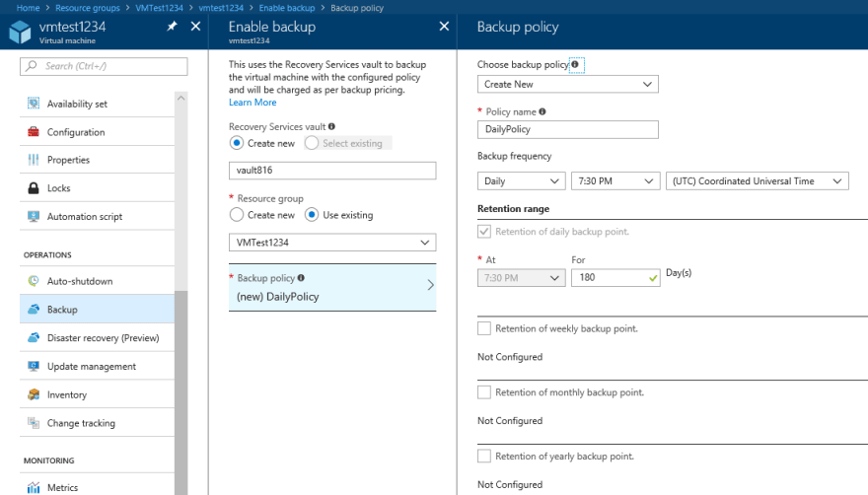Image resolution: width=868 pixels, height=495 pixels.
Task: Click the vmtest1234 virtual machine cube icon
Action: coord(21,32)
